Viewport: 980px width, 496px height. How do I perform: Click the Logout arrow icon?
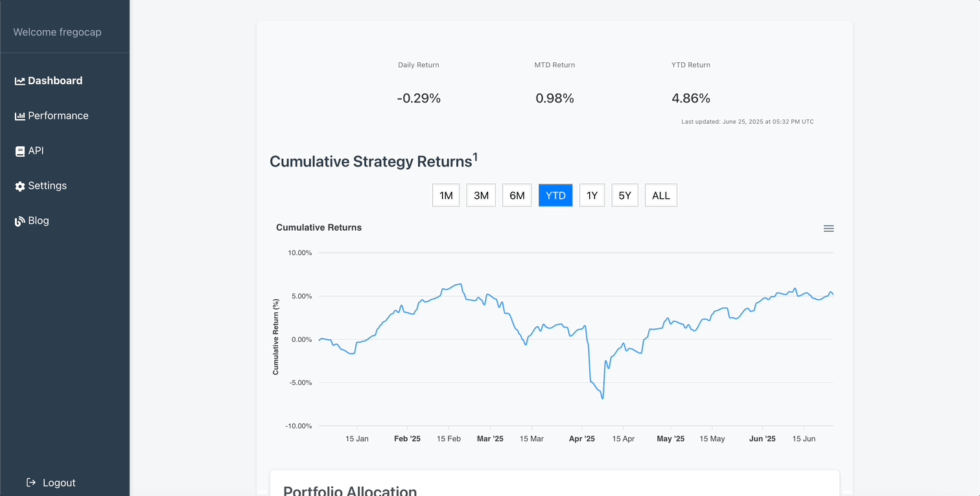31,482
